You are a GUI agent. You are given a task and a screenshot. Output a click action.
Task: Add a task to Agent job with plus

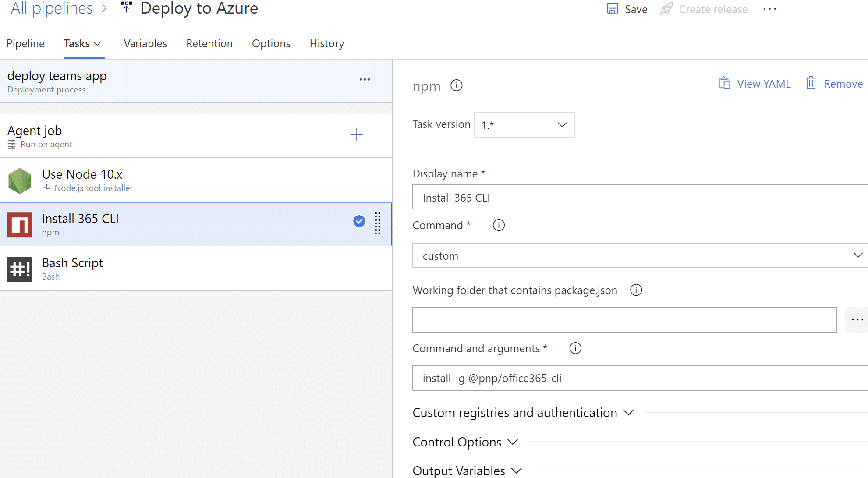(x=357, y=135)
